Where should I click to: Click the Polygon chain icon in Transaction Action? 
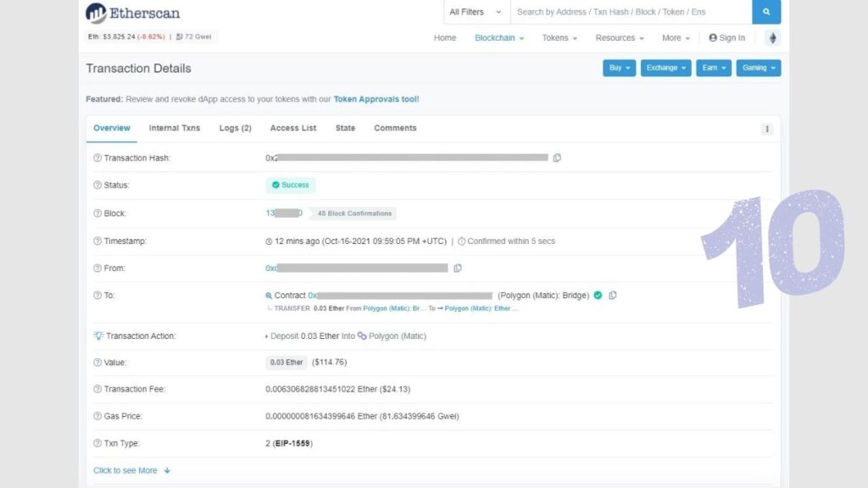362,335
